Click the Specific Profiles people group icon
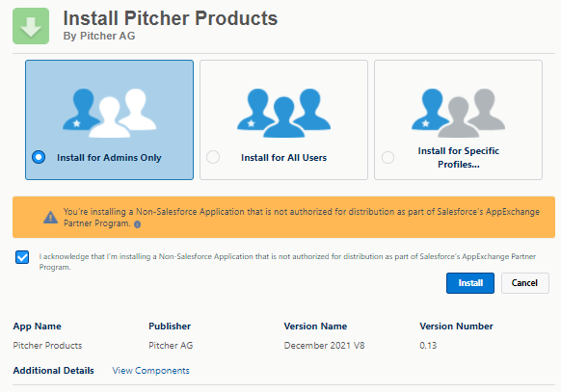The image size is (561, 392). (458, 113)
